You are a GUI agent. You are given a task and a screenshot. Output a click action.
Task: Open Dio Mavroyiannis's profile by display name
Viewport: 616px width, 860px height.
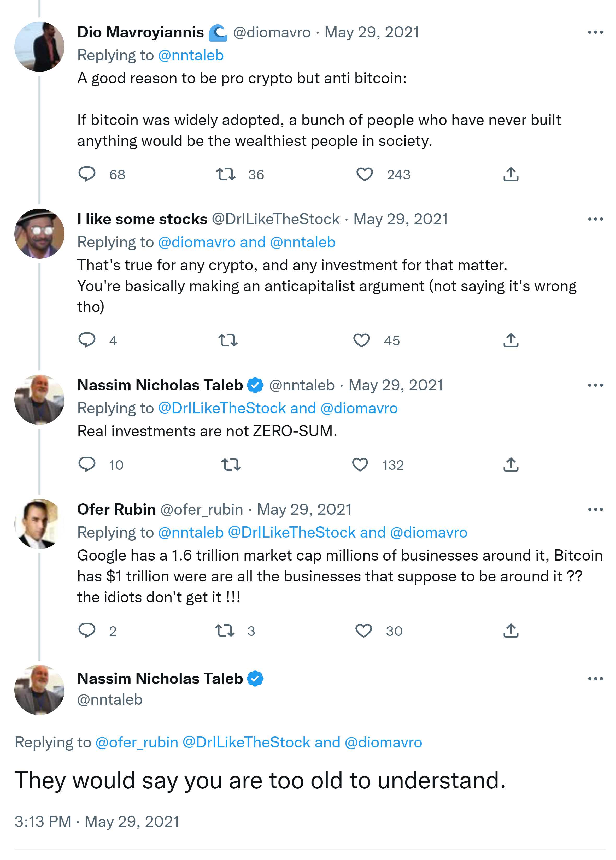tap(140, 32)
